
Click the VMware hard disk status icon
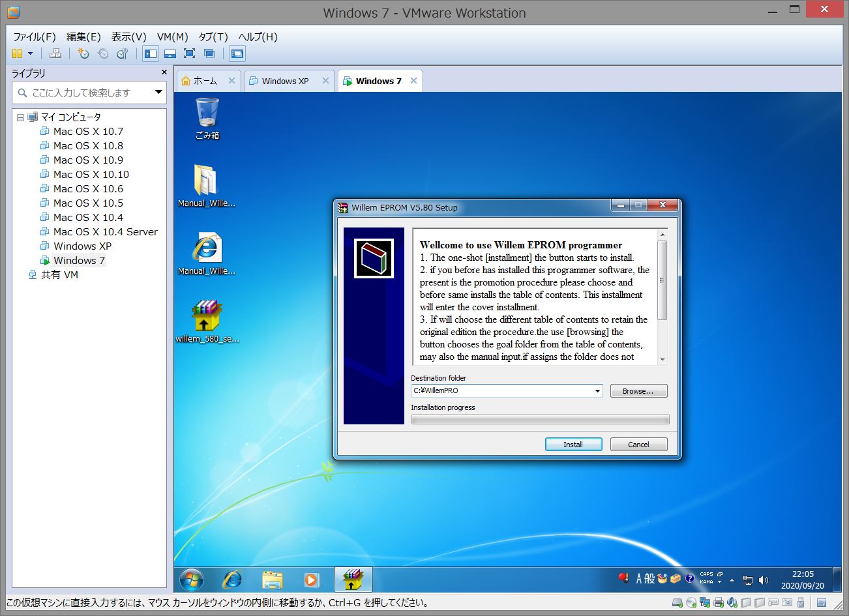678,603
